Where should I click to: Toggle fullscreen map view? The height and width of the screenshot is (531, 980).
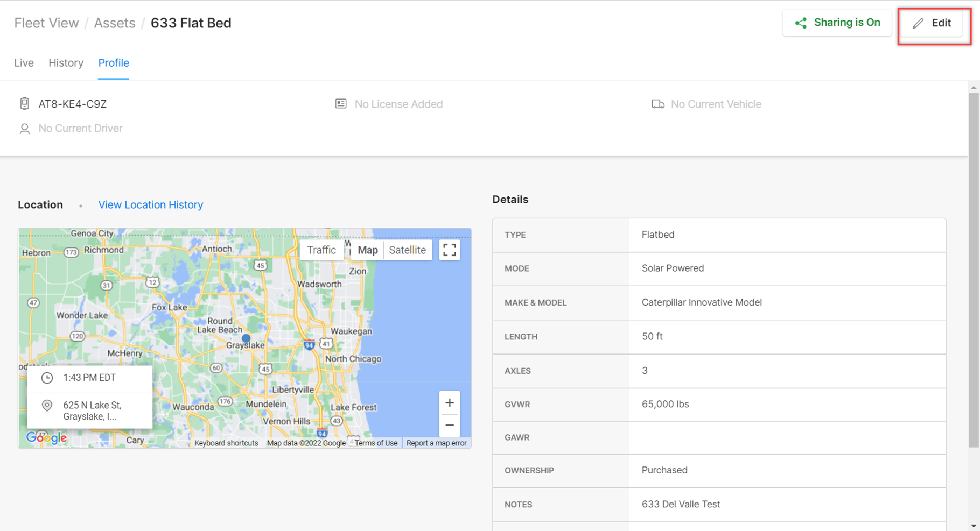pyautogui.click(x=450, y=250)
